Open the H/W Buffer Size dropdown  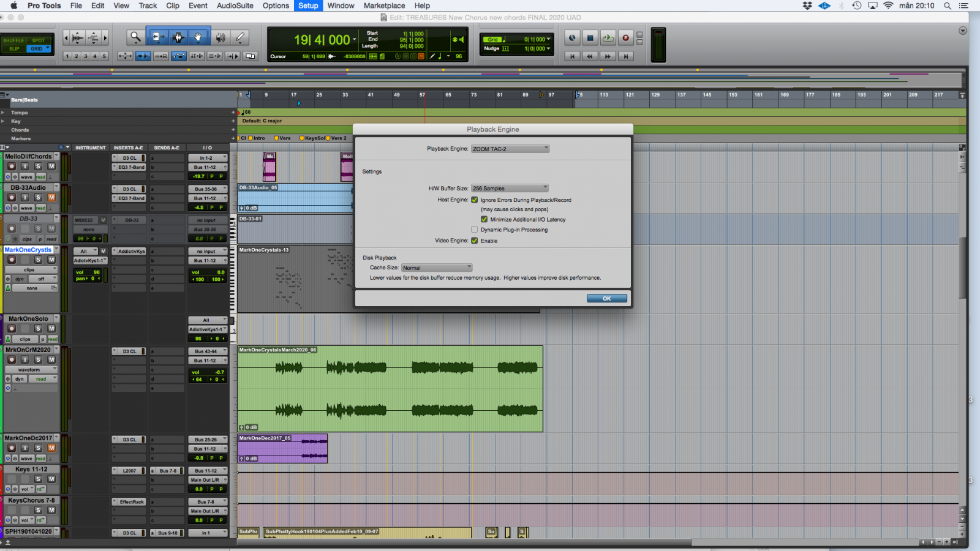[510, 189]
